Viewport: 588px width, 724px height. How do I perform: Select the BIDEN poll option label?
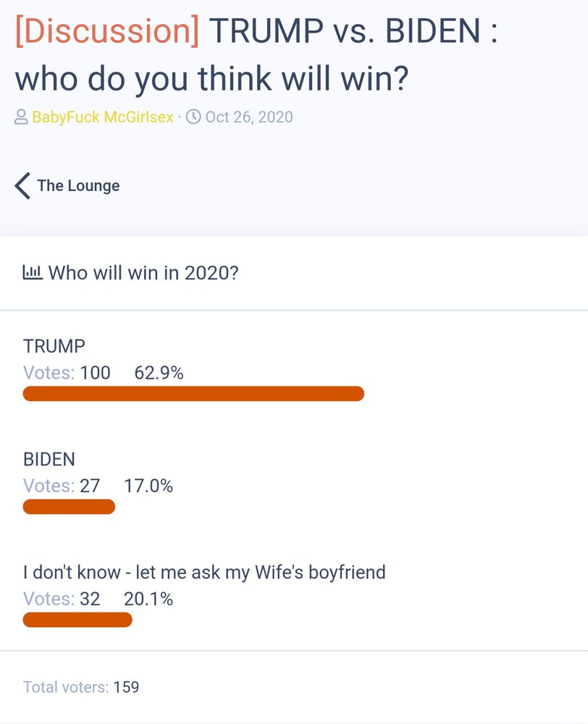[49, 460]
